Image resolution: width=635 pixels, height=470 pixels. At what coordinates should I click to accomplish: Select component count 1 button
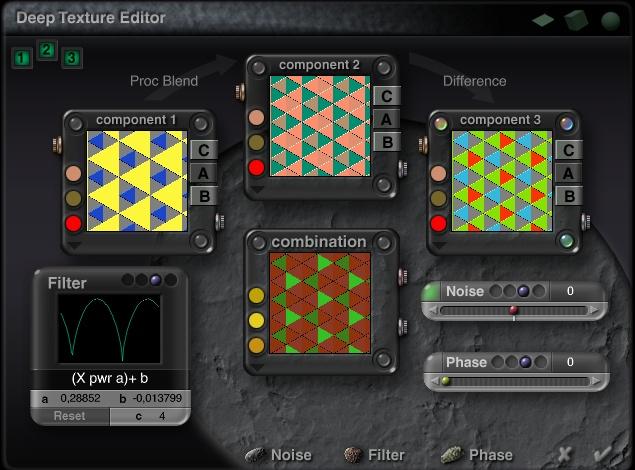point(21,58)
